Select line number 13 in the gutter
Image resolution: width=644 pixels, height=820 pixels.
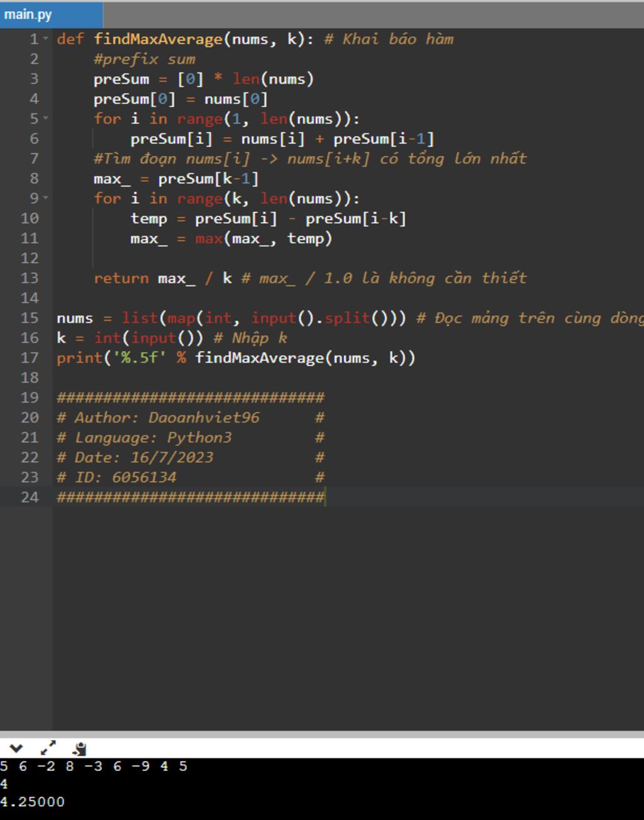(x=30, y=278)
